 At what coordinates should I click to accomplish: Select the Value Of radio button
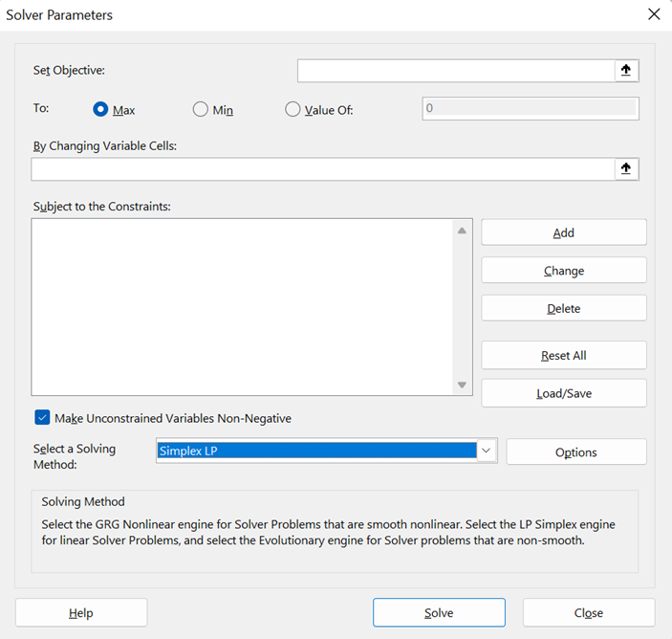tap(293, 109)
